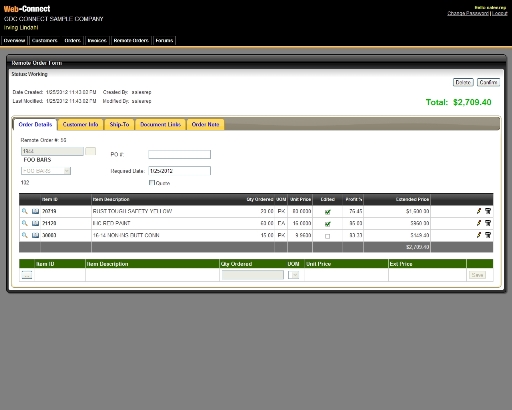Toggle Edited checkbox for item 21120
512x410 pixels.
click(327, 224)
